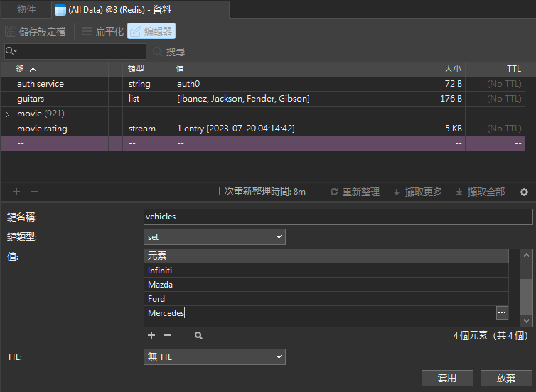This screenshot has width=536, height=392.
Task: Switch to the 物件 tab
Action: pyautogui.click(x=26, y=9)
